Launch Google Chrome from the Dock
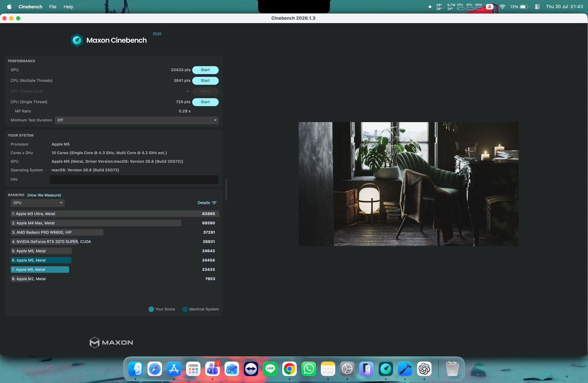588x383 pixels. [x=290, y=369]
